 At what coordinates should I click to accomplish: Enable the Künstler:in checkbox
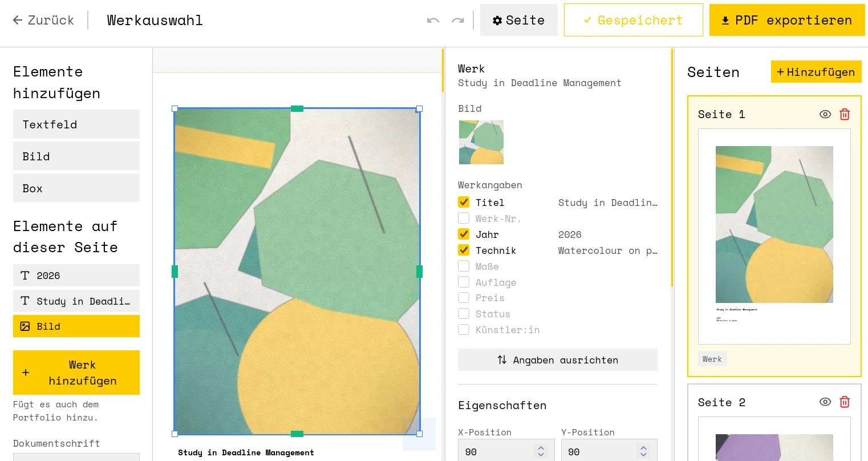tap(464, 330)
